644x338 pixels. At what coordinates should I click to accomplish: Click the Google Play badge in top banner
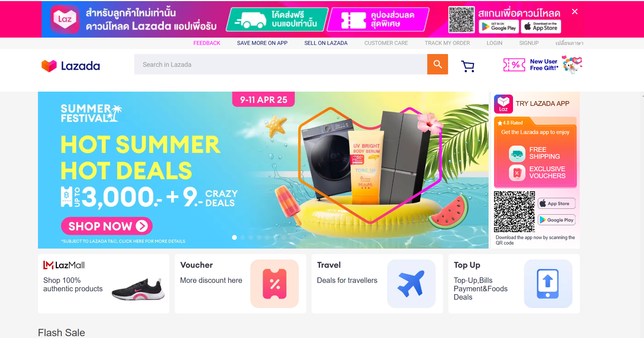499,27
